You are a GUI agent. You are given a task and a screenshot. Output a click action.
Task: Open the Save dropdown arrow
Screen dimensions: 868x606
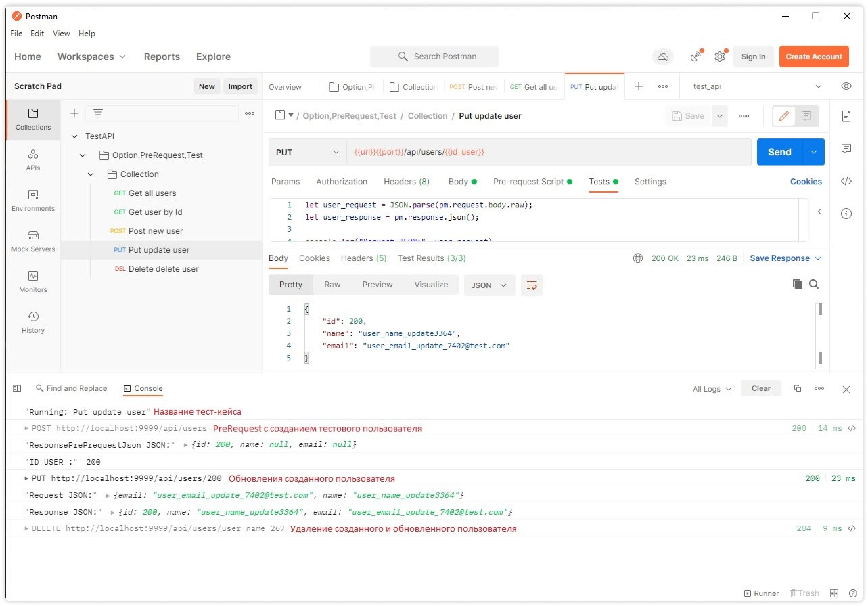[719, 116]
